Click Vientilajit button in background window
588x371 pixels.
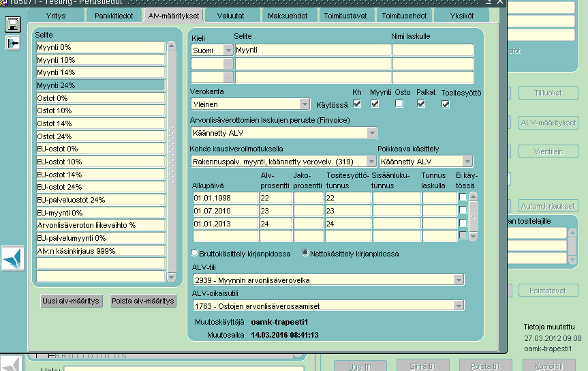click(548, 151)
